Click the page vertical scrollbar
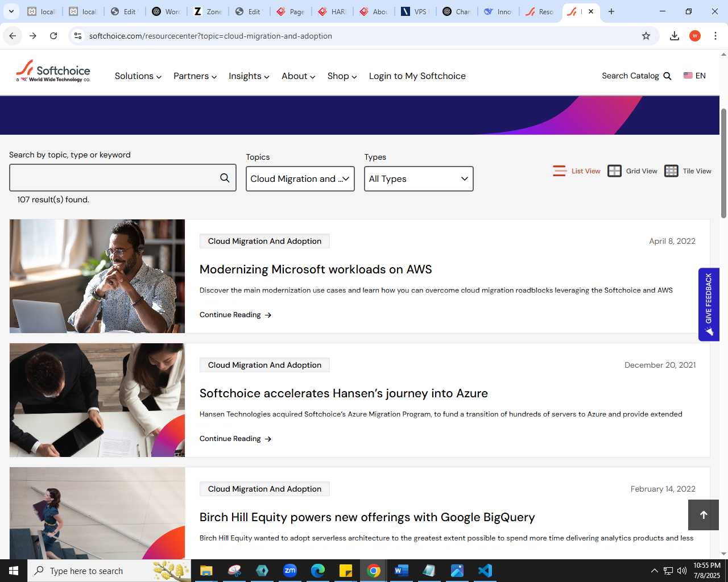Screen dimensions: 728x582 click(723, 163)
